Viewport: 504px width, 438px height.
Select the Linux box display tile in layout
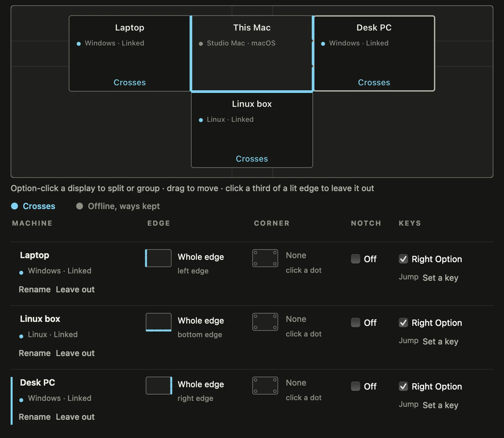[252, 130]
